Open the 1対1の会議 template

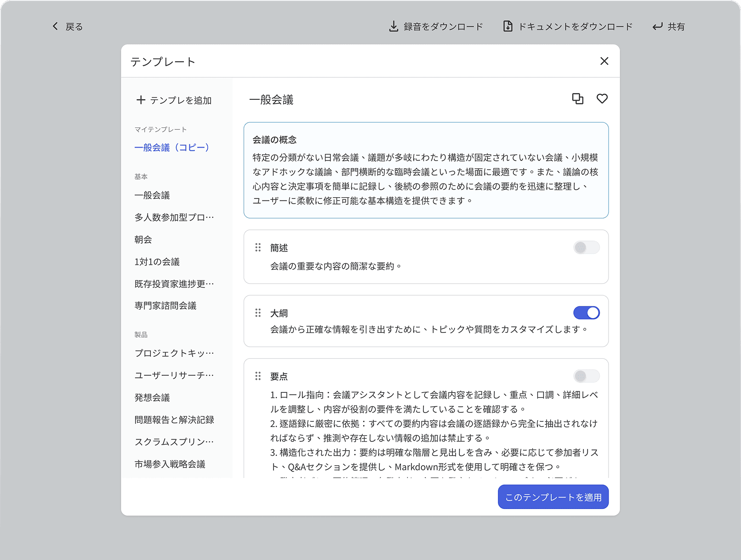[x=157, y=262]
